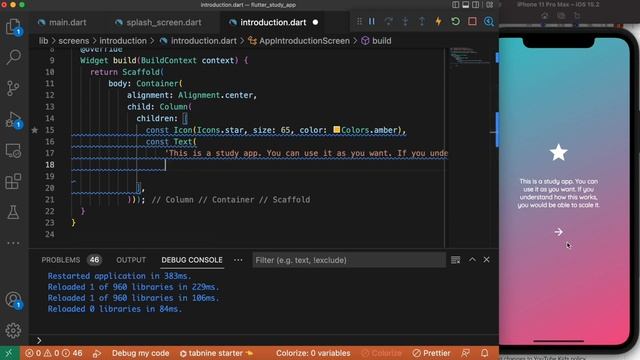Click the screens breadcrumb segment

73,41
